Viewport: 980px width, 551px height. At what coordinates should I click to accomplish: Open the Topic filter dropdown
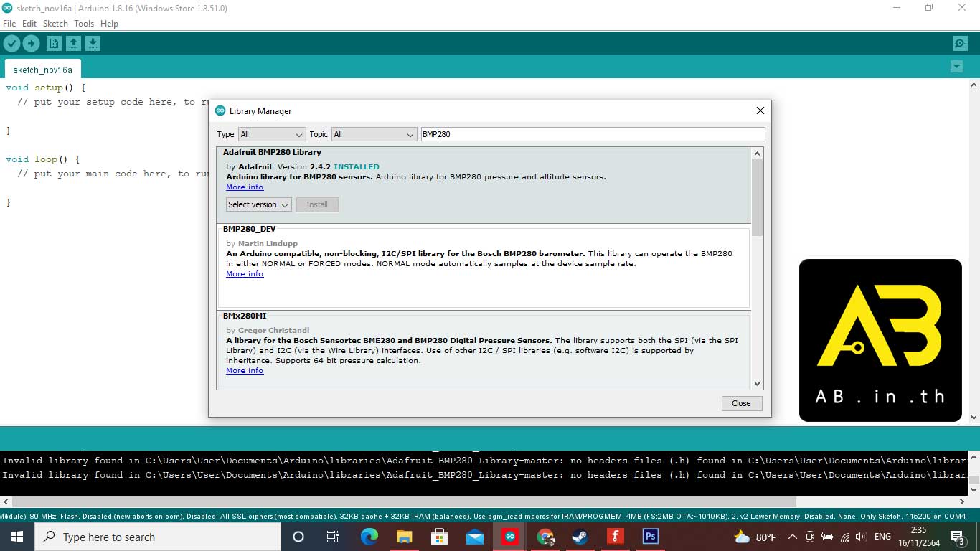(x=374, y=134)
